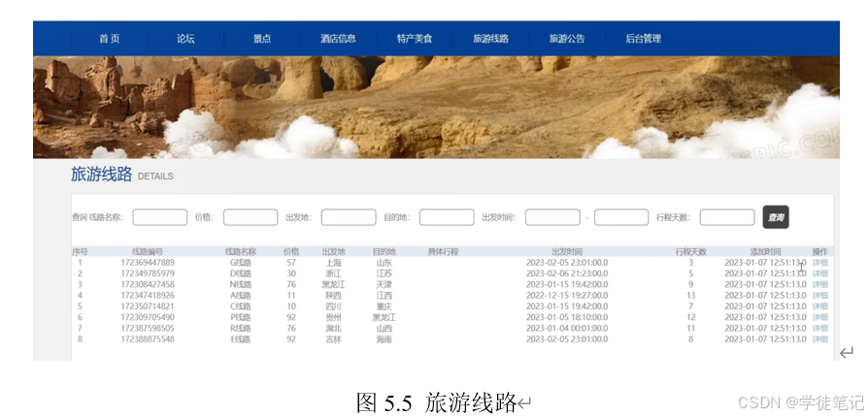The height and width of the screenshot is (417, 868).
Task: Click the 价格 column header
Action: point(291,251)
